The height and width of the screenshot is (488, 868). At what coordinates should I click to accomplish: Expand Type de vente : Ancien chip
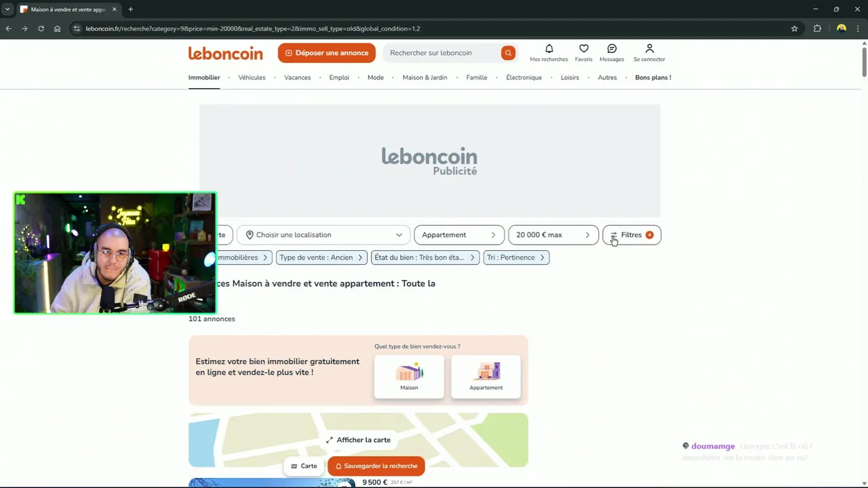pyautogui.click(x=321, y=258)
